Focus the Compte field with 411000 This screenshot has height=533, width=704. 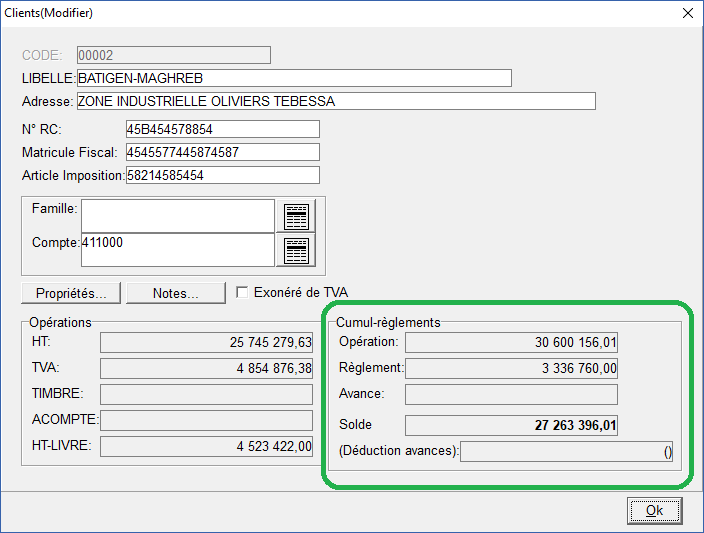click(178, 250)
